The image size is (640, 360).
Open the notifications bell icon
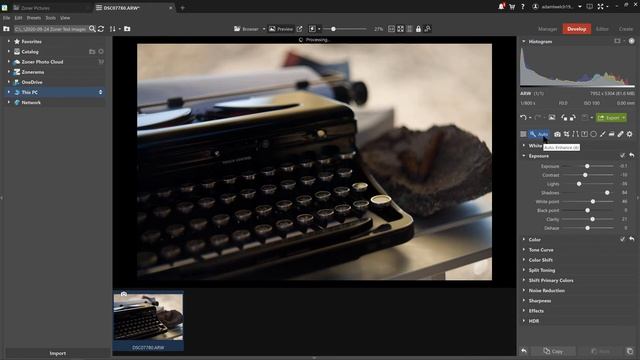pyautogui.click(x=501, y=7)
